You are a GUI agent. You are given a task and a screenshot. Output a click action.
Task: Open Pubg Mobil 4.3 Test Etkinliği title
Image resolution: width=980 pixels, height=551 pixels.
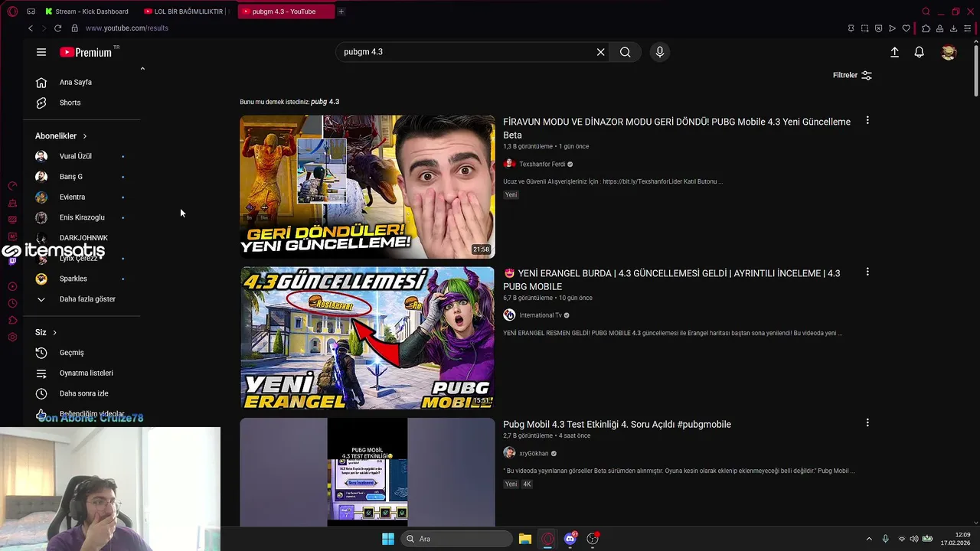[x=617, y=425]
